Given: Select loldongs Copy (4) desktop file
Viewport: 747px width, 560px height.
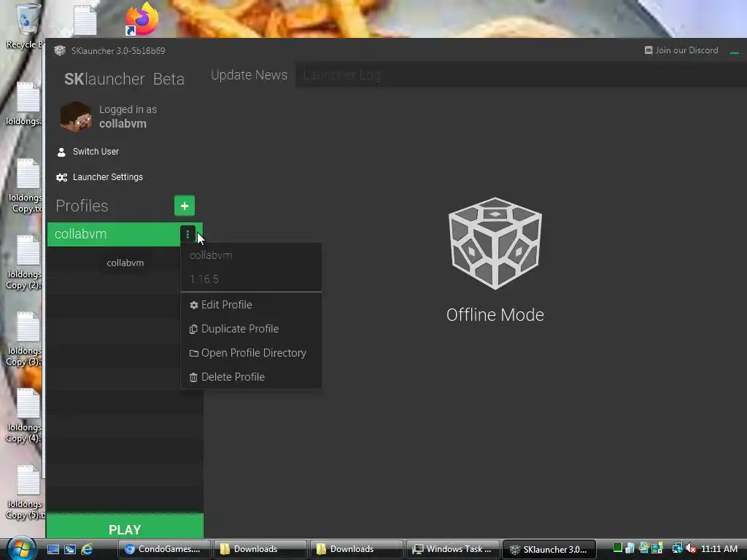Looking at the screenshot, I should click(25, 415).
